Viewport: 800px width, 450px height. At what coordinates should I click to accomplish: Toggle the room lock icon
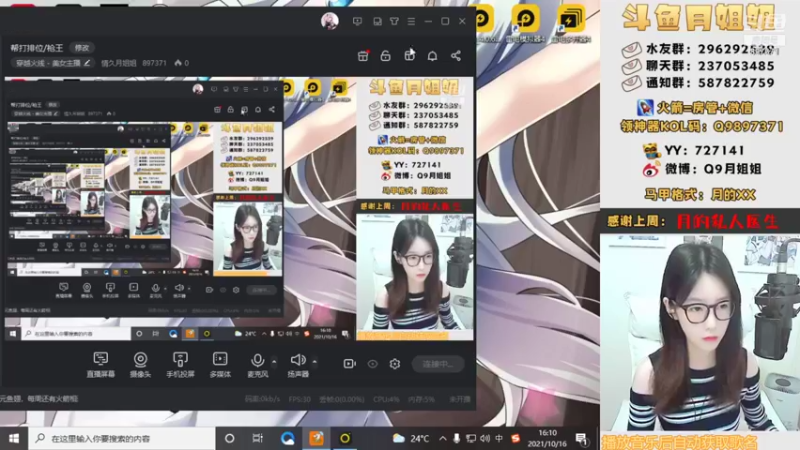point(385,56)
